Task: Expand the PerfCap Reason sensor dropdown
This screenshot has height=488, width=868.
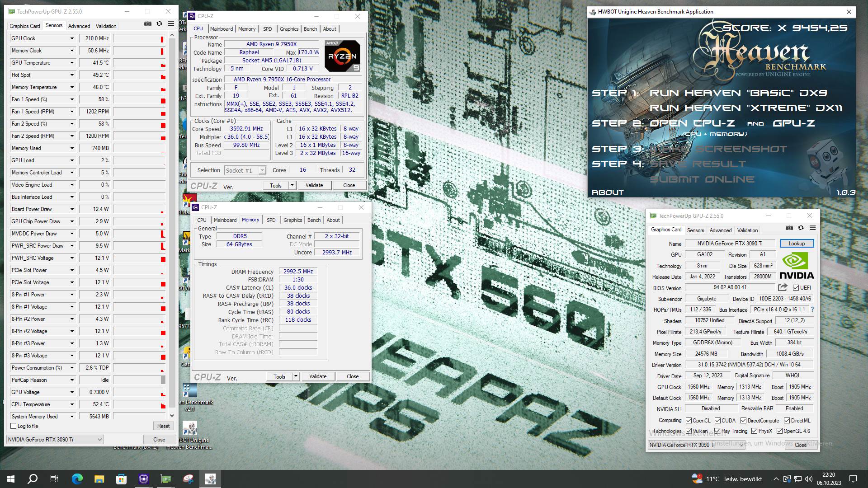Action: click(71, 380)
